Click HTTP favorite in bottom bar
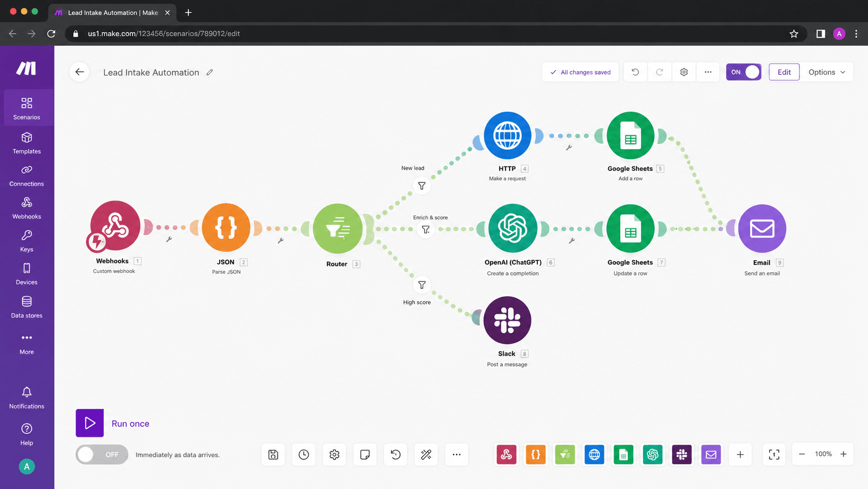 [594, 455]
